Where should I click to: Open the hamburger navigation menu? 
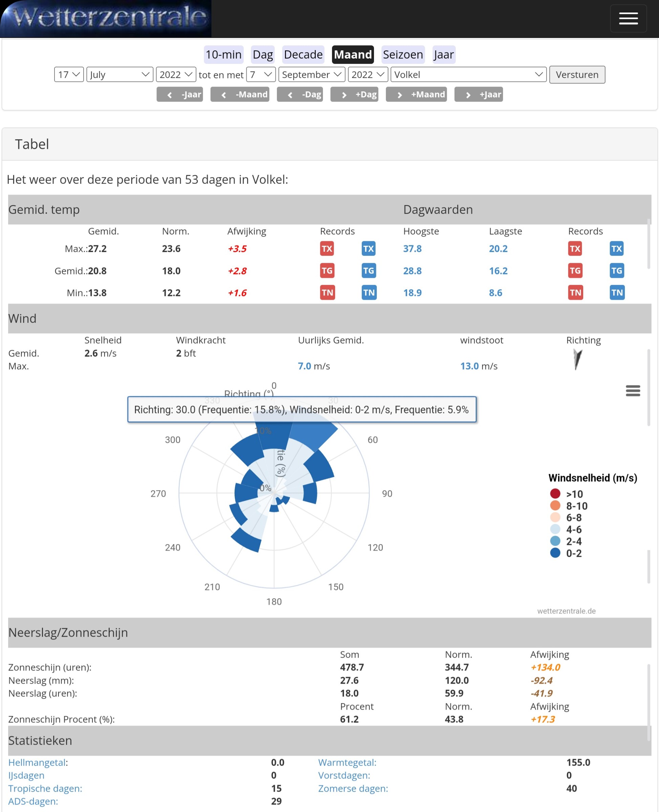(x=628, y=18)
